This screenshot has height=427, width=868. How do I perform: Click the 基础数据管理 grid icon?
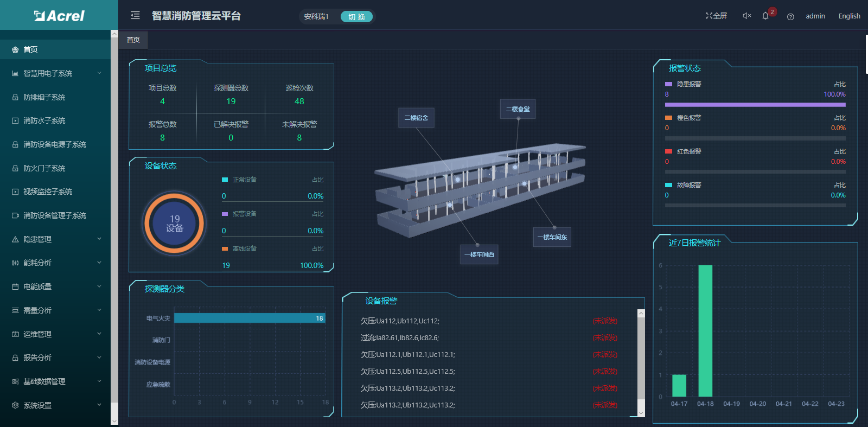coord(15,381)
